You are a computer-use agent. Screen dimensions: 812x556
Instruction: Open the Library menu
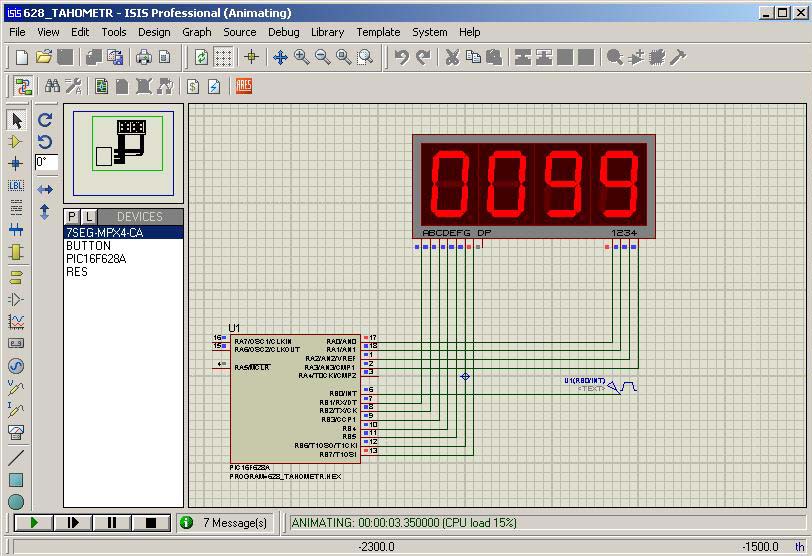coord(327,32)
